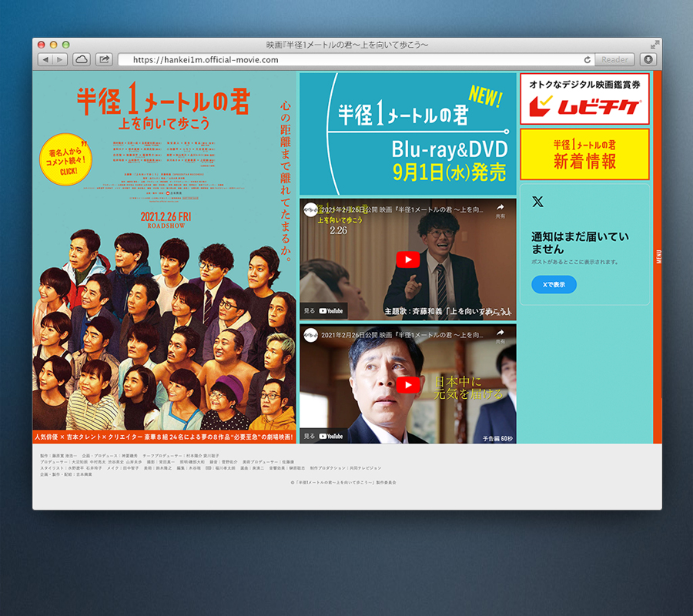Click the Reader button in address bar

[614, 59]
